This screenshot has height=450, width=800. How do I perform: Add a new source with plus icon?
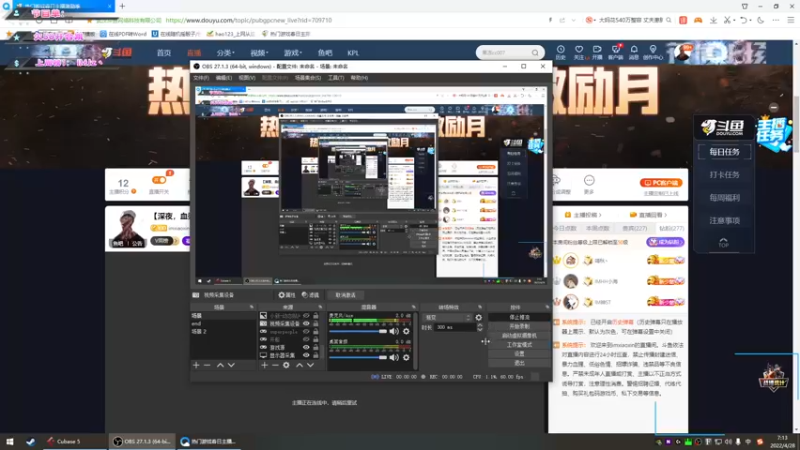coord(264,365)
